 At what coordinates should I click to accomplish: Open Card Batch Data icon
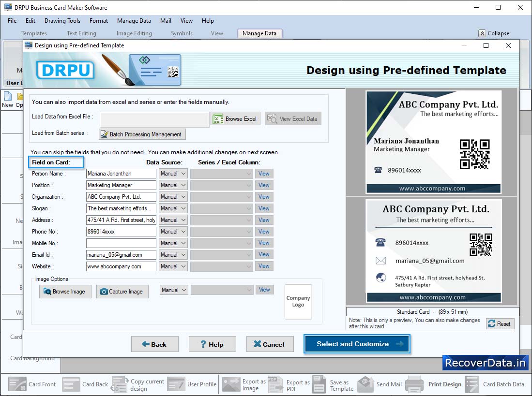tap(472, 384)
